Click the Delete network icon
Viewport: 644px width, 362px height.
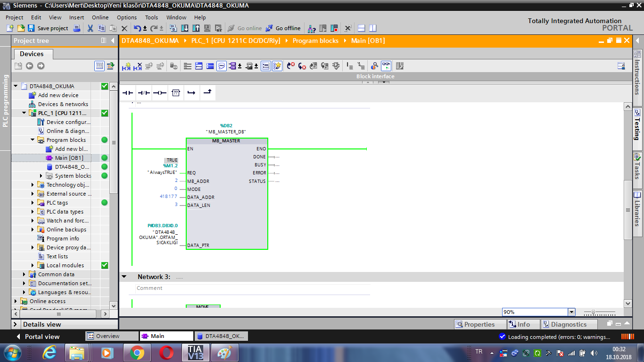pyautogui.click(x=138, y=66)
